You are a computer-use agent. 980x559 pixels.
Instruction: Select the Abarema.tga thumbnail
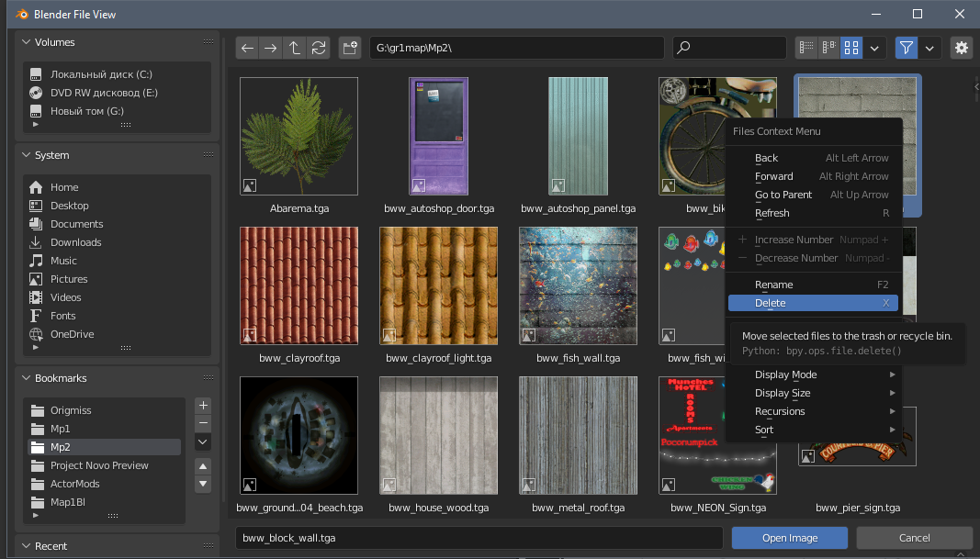tap(299, 136)
